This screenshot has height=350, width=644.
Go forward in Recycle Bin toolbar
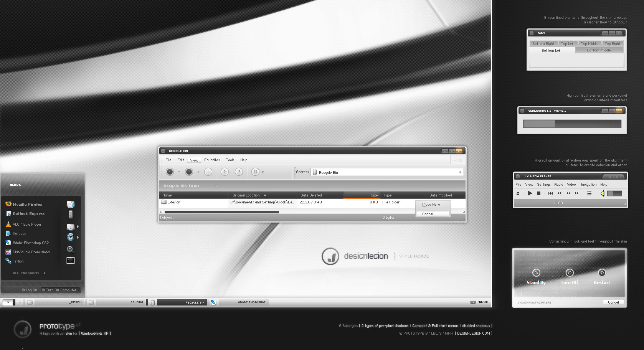189,172
